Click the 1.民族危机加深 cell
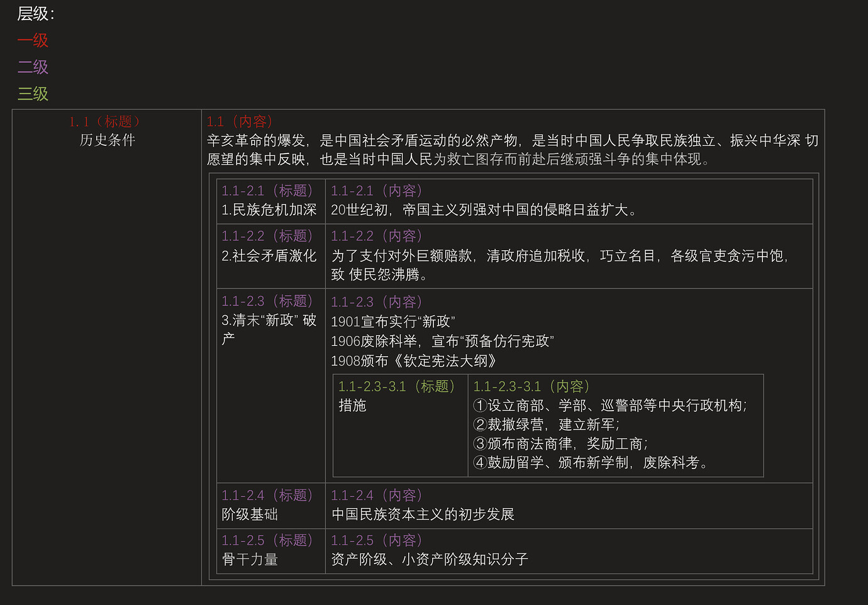 click(269, 210)
